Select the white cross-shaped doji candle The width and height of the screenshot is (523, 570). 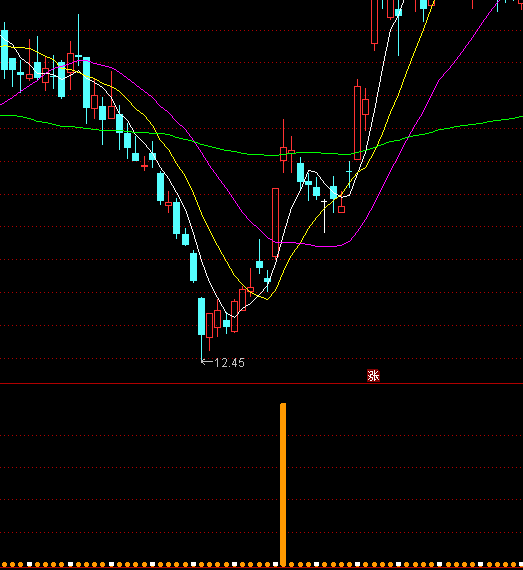click(324, 216)
